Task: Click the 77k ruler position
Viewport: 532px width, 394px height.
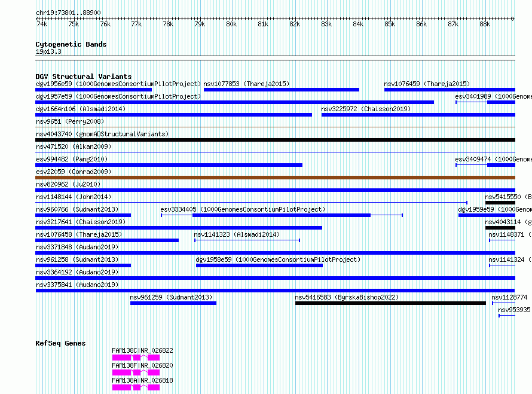Action: pos(136,24)
